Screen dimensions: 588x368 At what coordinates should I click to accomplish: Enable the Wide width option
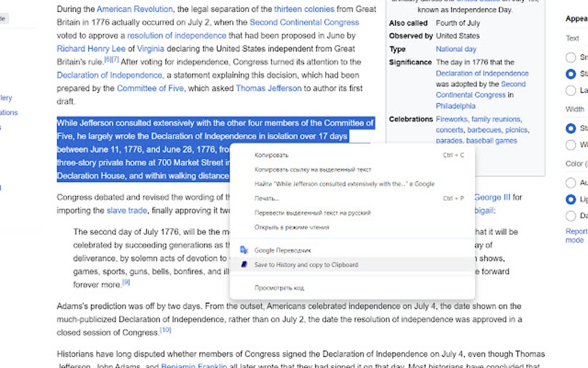click(x=571, y=145)
